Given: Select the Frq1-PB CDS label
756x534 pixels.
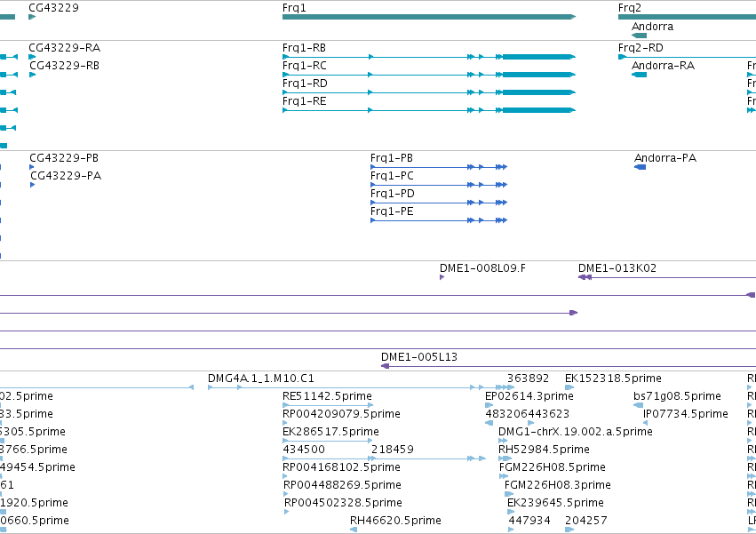Looking at the screenshot, I should 392,158.
